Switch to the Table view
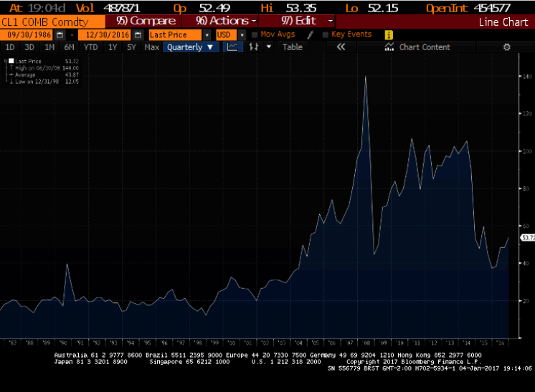Image resolution: width=535 pixels, height=392 pixels. 292,47
